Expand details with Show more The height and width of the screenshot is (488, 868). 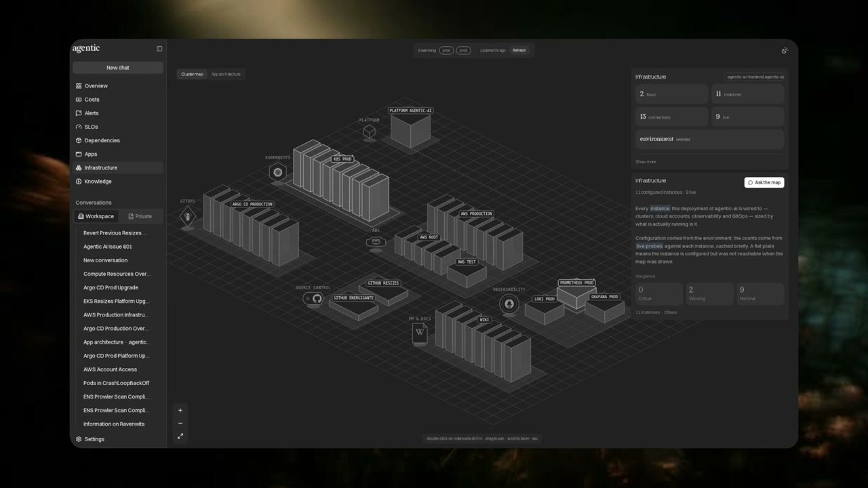click(646, 162)
